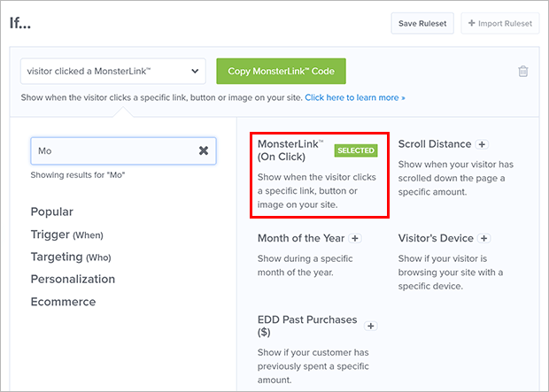Click the description 'Show if your visitor is browsing your site'

(450, 273)
